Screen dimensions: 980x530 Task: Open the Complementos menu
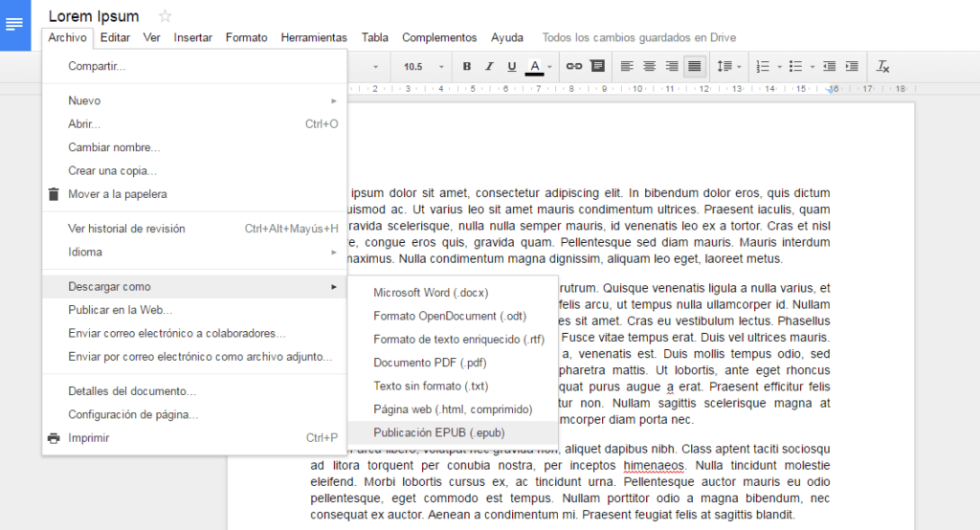click(x=439, y=37)
